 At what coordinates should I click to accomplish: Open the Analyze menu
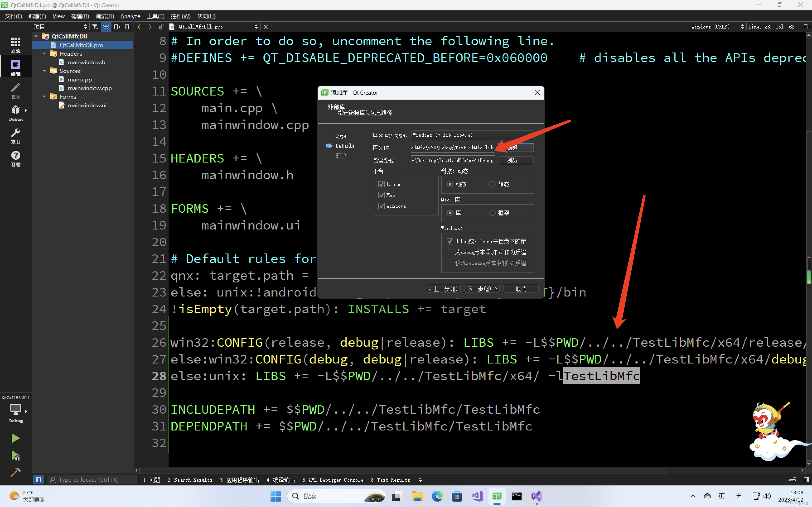[130, 16]
